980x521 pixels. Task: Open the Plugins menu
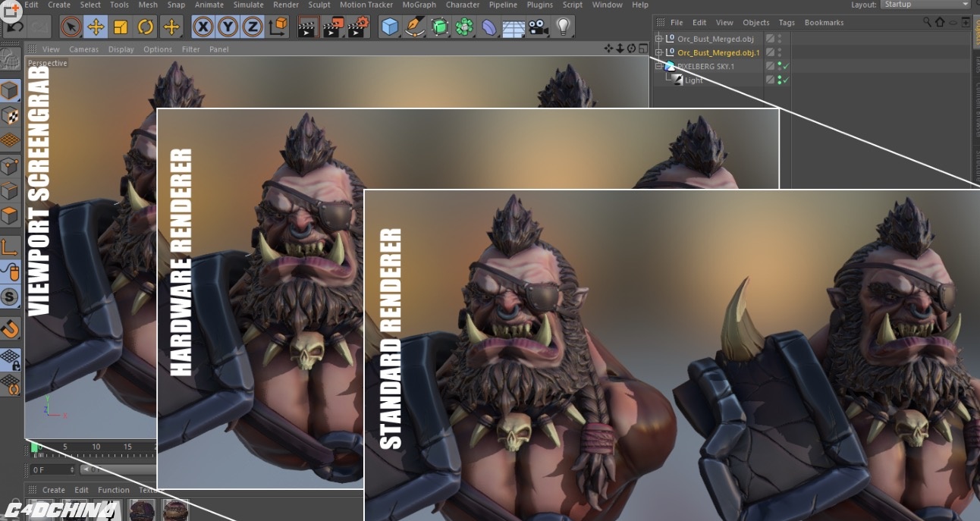(x=540, y=5)
